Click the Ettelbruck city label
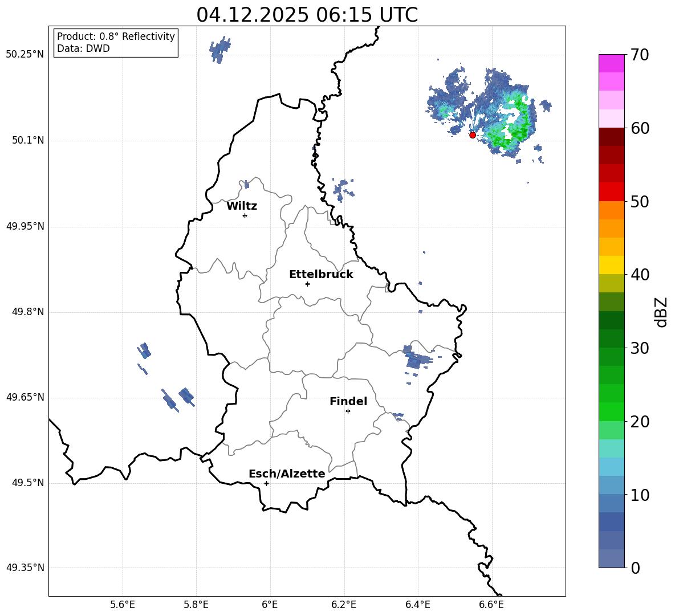 (321, 275)
